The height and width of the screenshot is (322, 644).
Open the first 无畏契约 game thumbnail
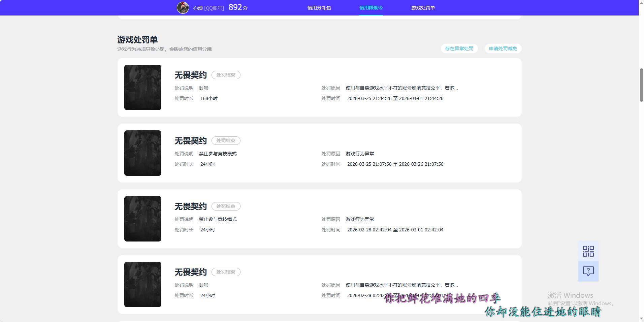tap(142, 87)
